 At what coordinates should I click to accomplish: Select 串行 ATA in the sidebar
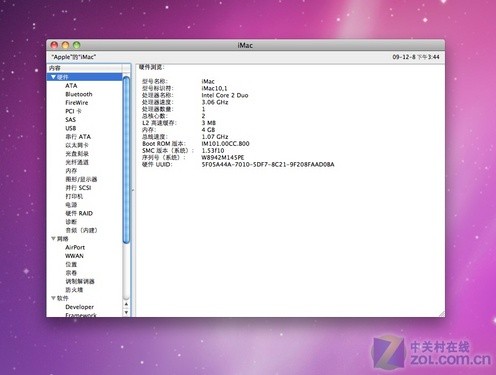point(78,137)
